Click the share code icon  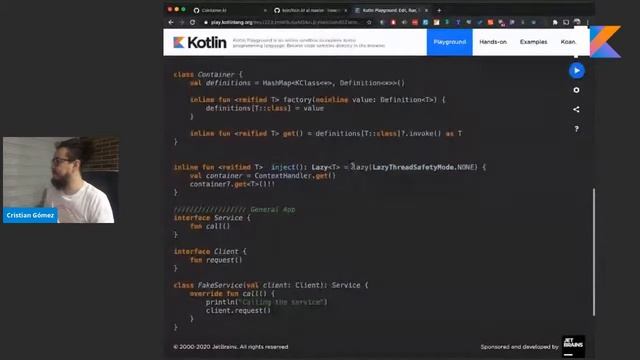[x=576, y=109]
